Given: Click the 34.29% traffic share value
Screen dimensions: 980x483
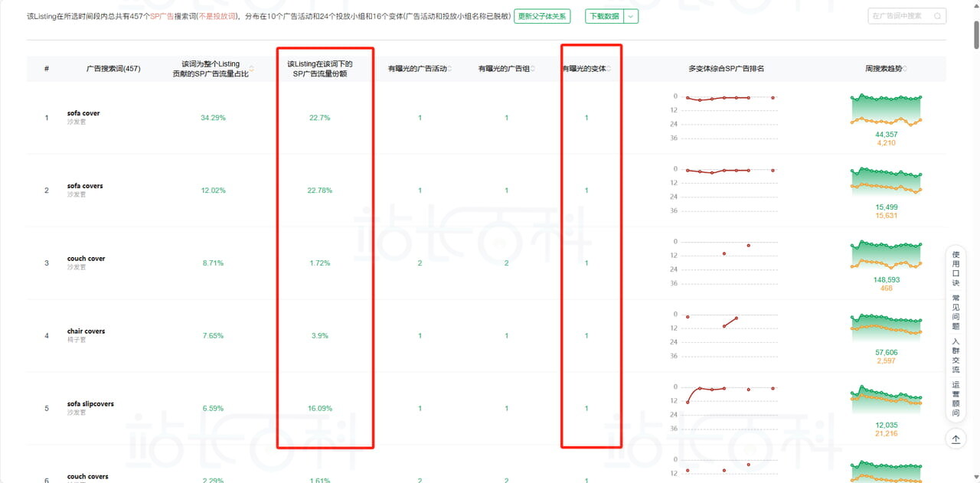Looking at the screenshot, I should click(x=213, y=118).
